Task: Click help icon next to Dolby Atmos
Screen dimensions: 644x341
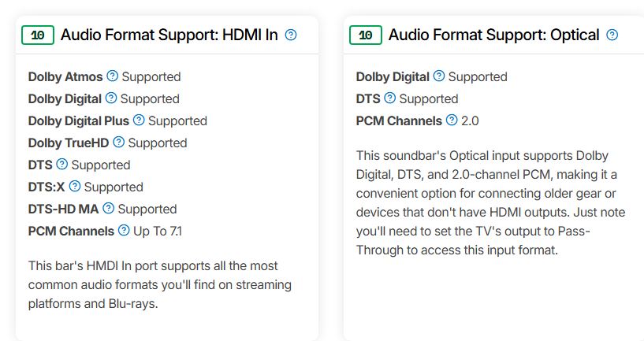Action: pos(112,76)
